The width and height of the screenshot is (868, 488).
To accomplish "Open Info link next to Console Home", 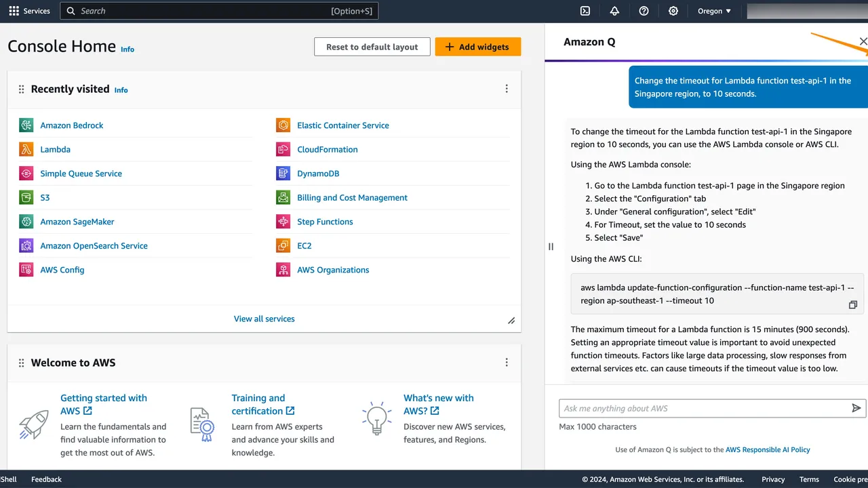I will pos(127,49).
